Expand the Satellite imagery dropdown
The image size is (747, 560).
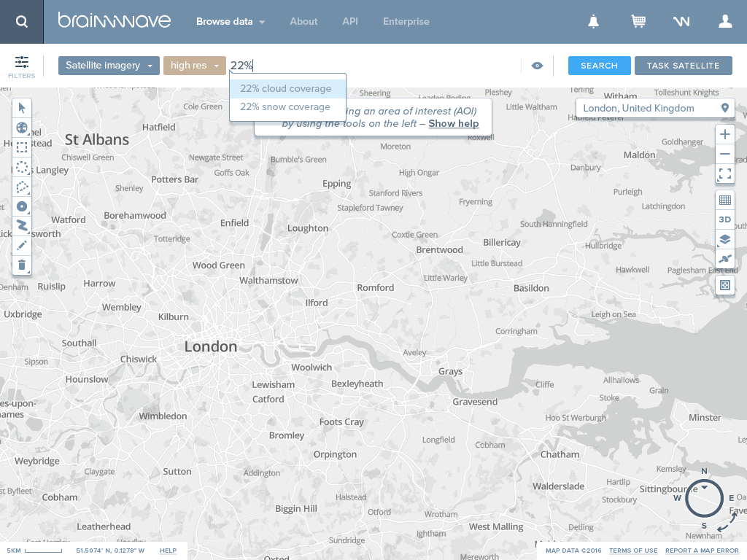pyautogui.click(x=109, y=66)
